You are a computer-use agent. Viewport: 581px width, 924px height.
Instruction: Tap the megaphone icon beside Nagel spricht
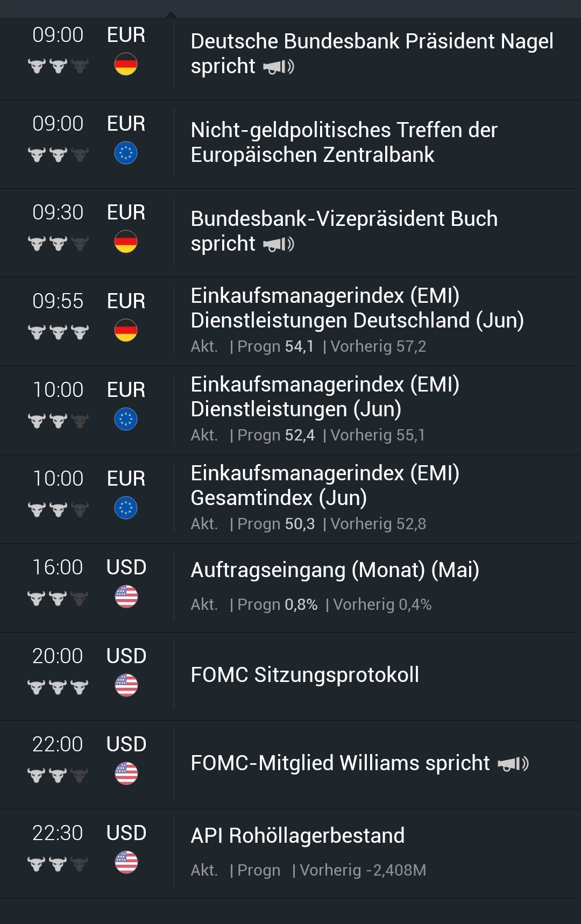(x=279, y=67)
